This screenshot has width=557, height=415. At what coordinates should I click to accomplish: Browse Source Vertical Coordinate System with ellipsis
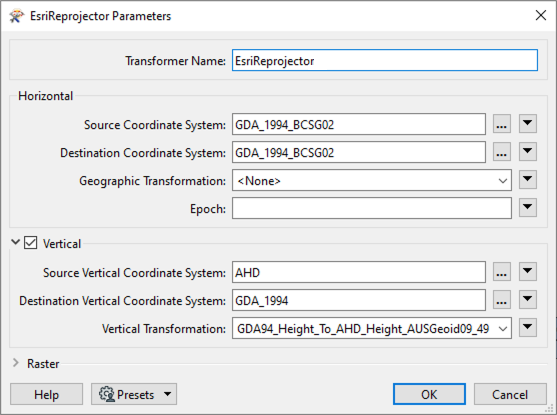(x=502, y=272)
